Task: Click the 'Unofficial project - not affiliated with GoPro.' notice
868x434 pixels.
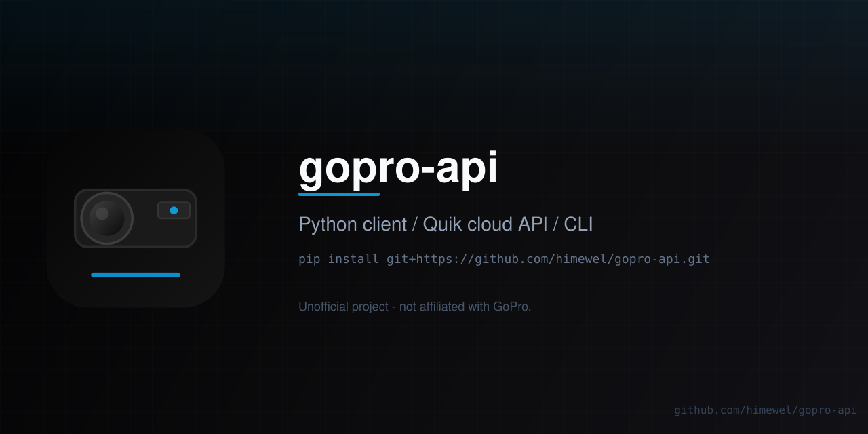Action: pos(415,307)
